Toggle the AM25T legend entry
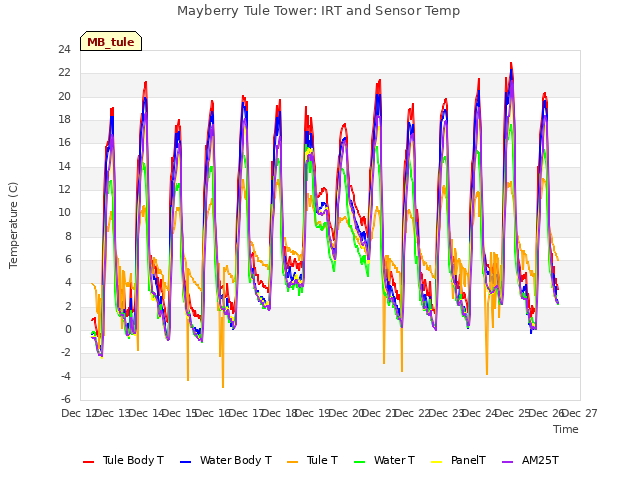Screen dimensions: 640x480 coord(530,460)
